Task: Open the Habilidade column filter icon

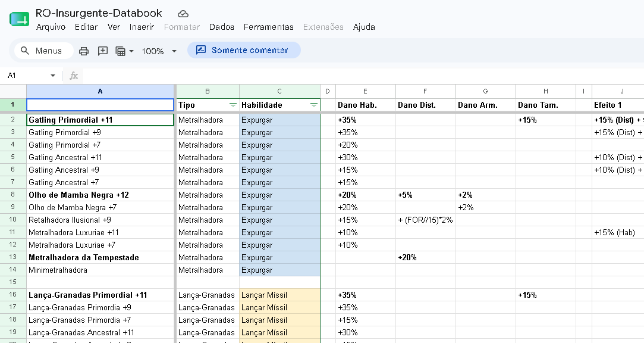Action: click(x=314, y=105)
